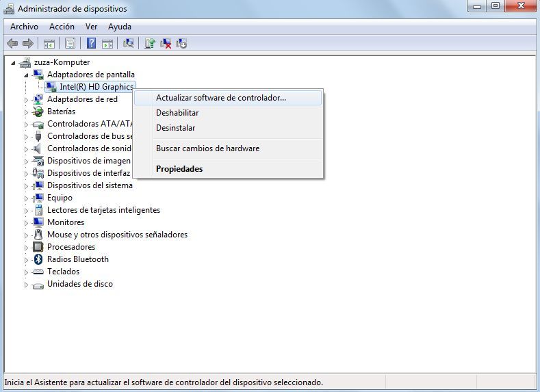Click the USB bus controllers icon
This screenshot has width=540, height=392.
38,136
